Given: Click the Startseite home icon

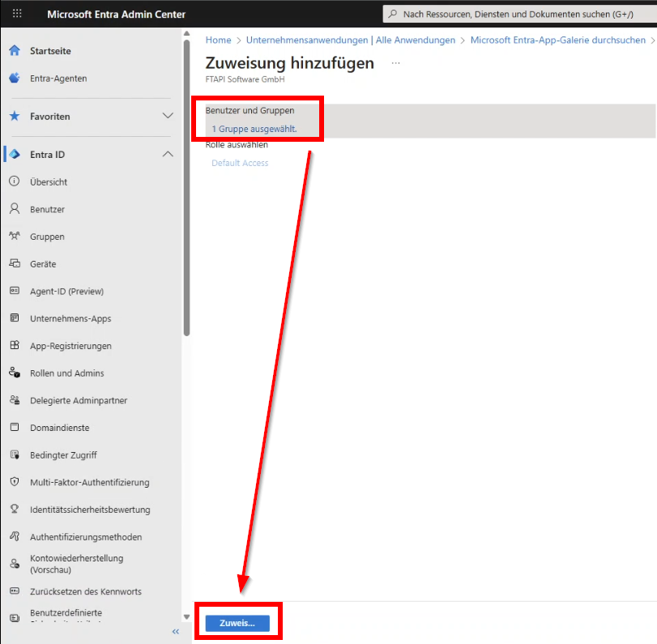Looking at the screenshot, I should (15, 51).
